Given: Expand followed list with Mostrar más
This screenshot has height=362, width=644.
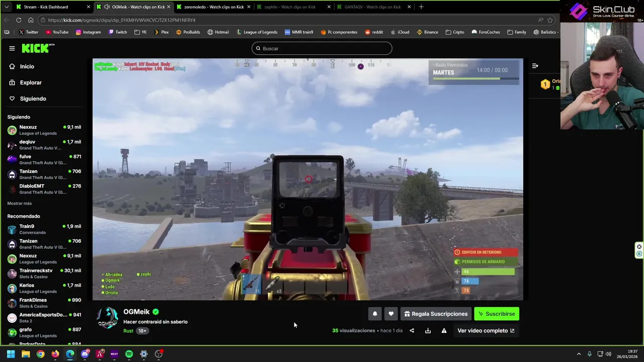Looking at the screenshot, I should [x=20, y=203].
